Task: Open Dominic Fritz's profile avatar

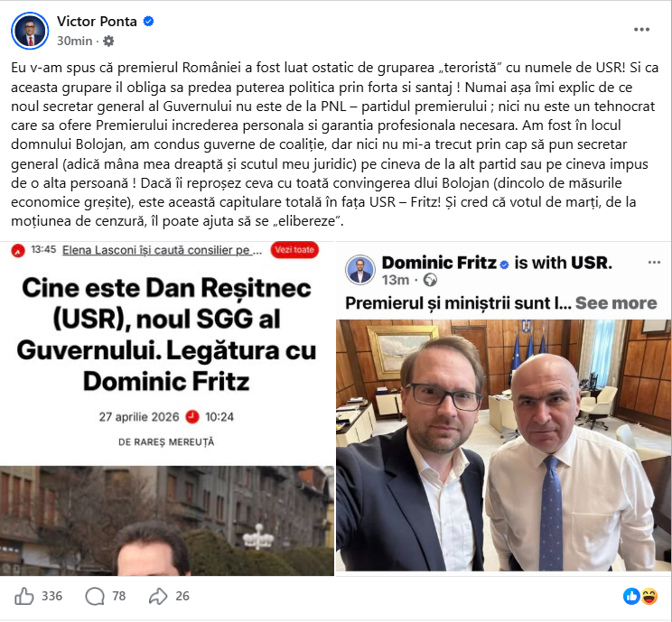Action: (360, 270)
